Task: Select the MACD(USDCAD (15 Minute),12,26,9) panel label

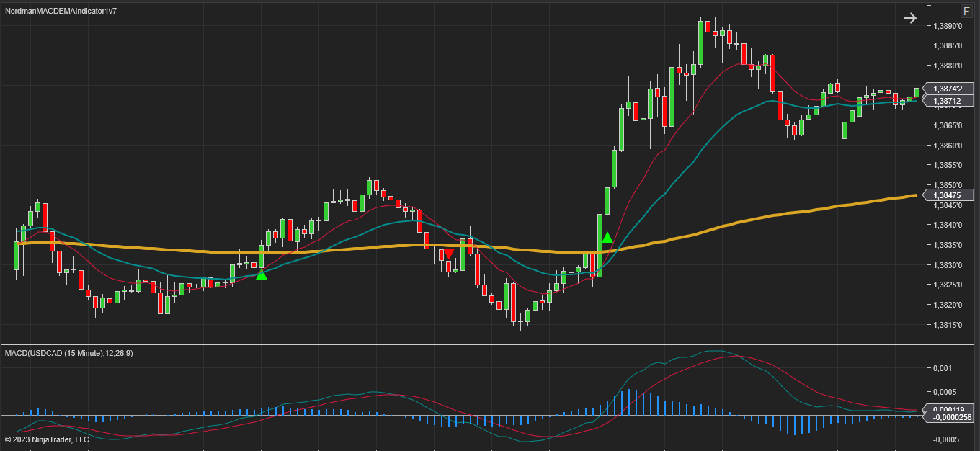Action: click(x=68, y=353)
